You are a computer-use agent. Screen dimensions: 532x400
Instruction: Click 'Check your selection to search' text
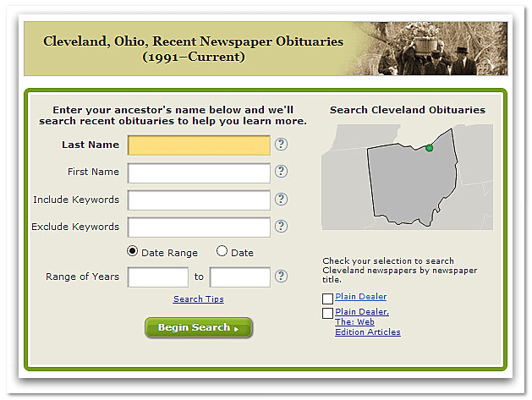pos(400,270)
